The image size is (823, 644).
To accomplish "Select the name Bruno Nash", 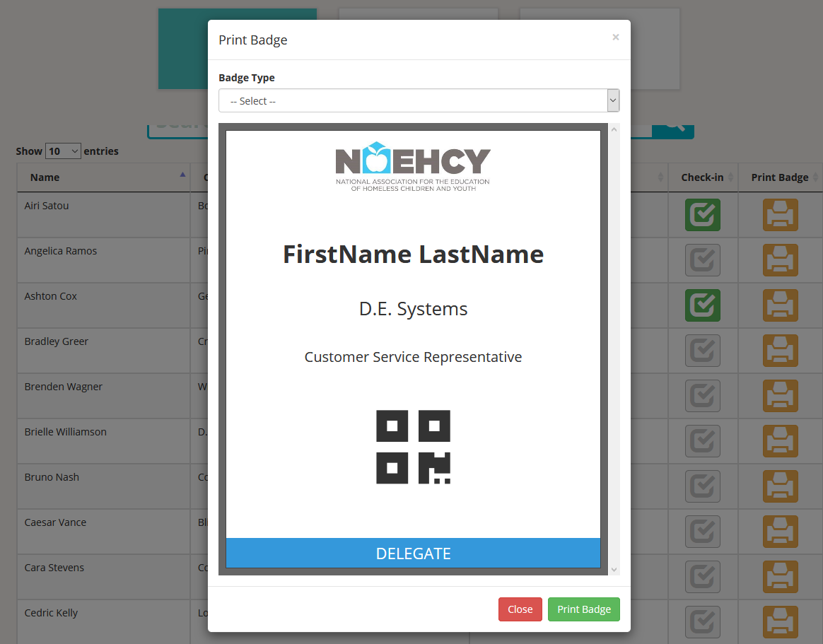I will pyautogui.click(x=52, y=477).
